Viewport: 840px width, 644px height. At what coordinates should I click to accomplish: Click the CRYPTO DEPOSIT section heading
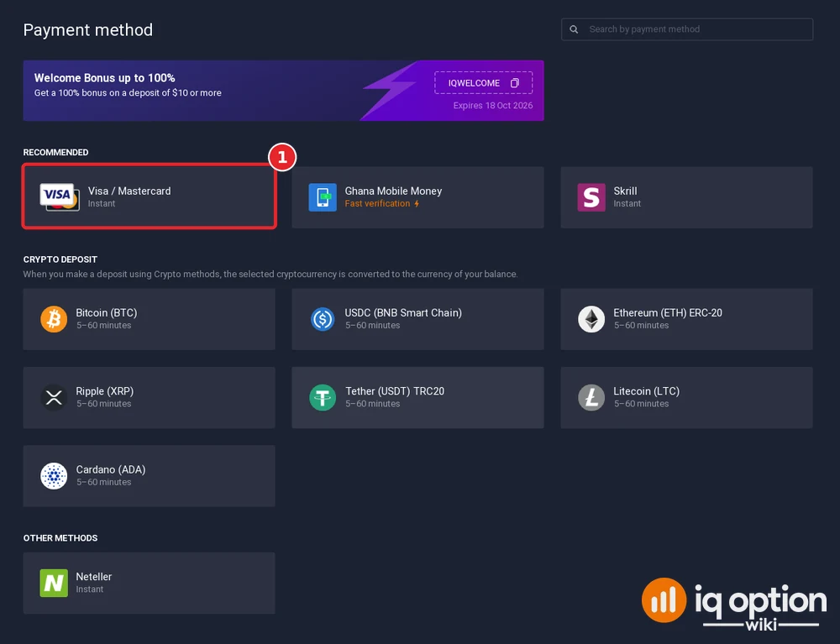click(60, 259)
